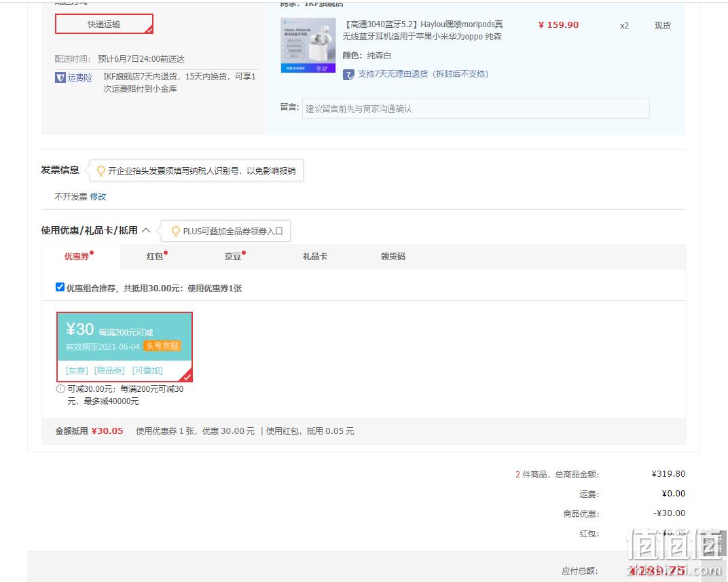Collapse the 使用优惠/礼品卡/抵用 section

point(146,230)
